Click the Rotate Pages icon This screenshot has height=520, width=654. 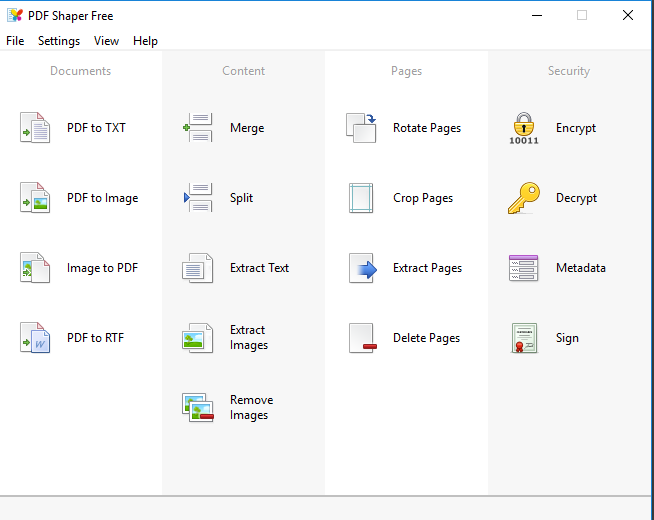361,128
